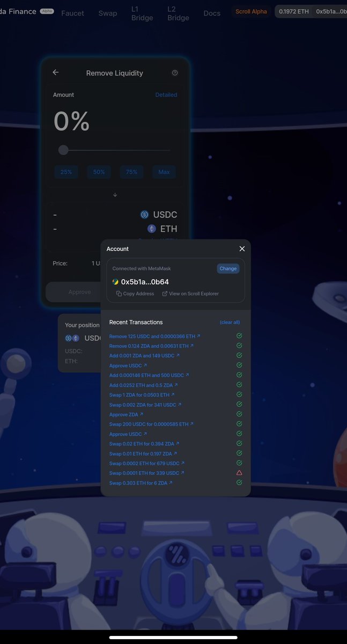Click the liquidity percentage slider handle
Image resolution: width=347 pixels, height=644 pixels.
(63, 150)
